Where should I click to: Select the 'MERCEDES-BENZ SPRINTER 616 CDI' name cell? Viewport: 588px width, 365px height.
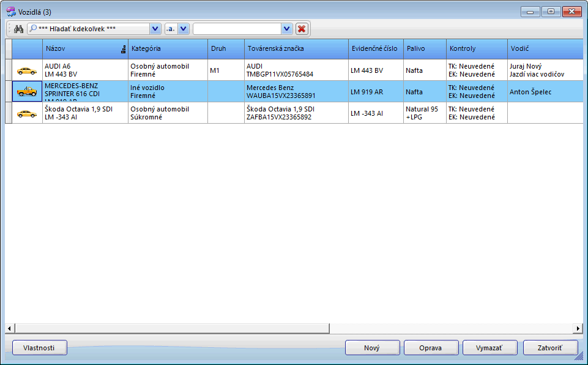coord(85,92)
